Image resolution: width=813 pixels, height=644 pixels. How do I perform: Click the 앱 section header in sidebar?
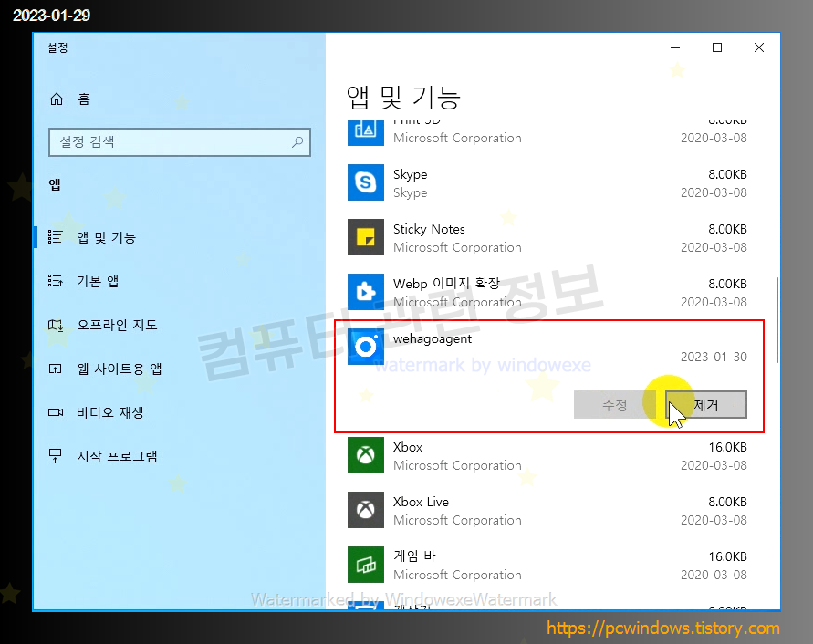[55, 184]
